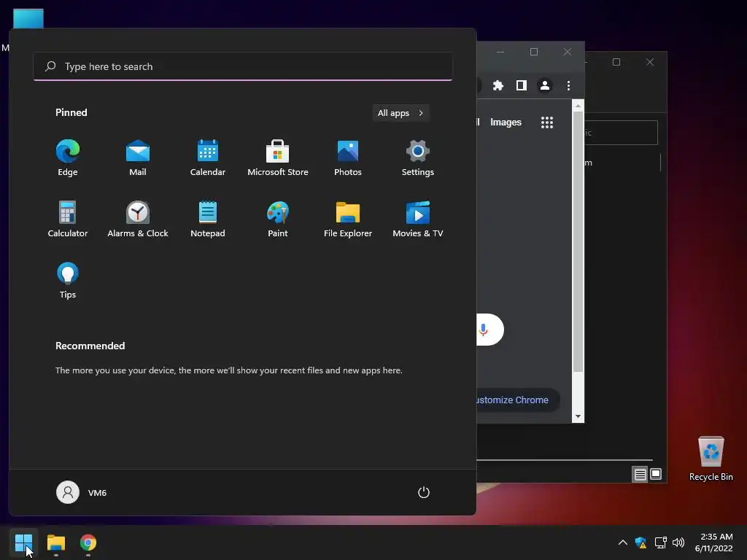The height and width of the screenshot is (560, 747).
Task: Open the Paint app
Action: click(278, 219)
